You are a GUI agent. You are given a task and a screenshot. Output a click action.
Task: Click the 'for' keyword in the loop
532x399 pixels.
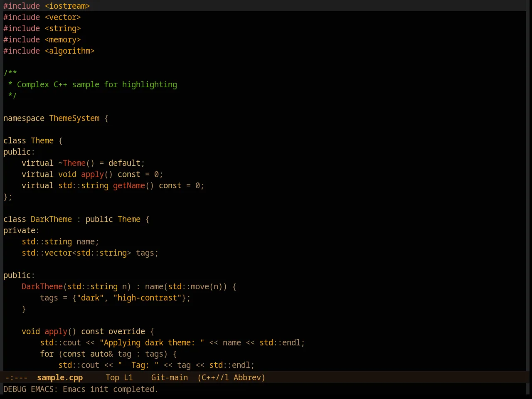pos(47,354)
